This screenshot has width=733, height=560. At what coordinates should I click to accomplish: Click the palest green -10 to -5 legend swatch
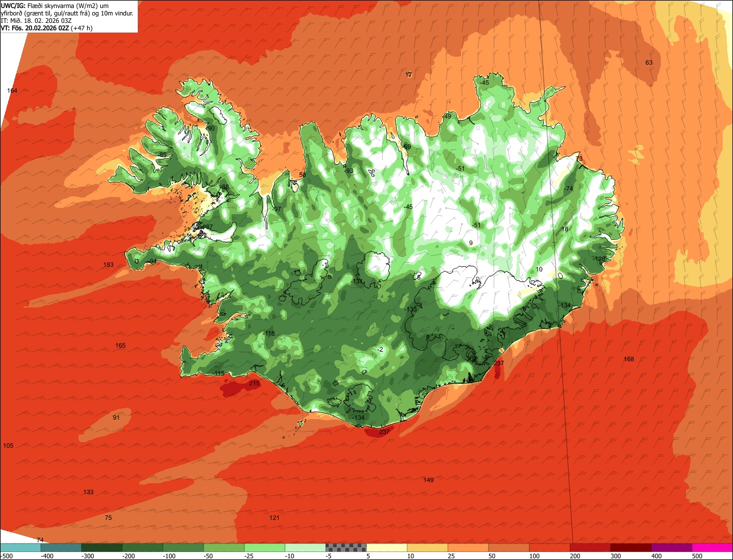(305, 547)
